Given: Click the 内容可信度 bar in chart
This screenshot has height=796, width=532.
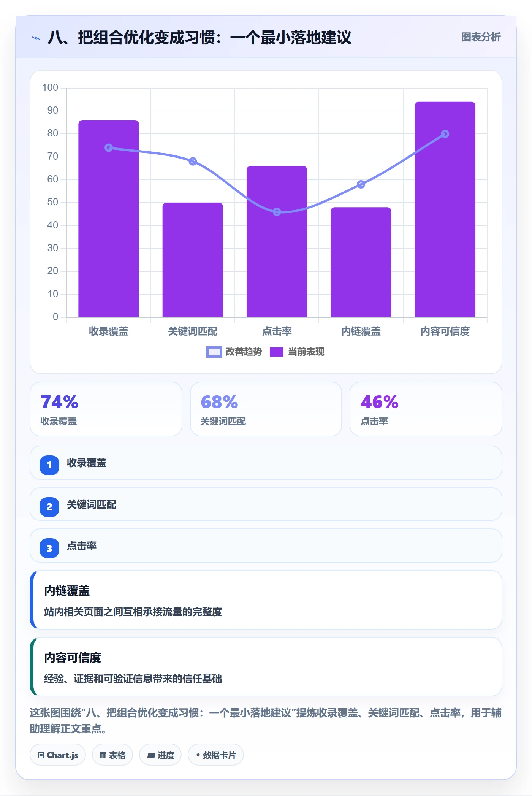Looking at the screenshot, I should (445, 209).
